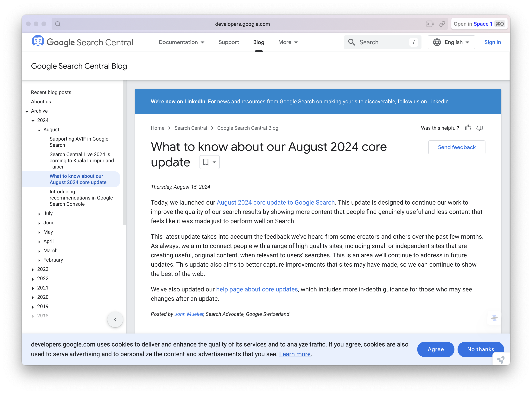Copy page link with the chain icon
532x394 pixels.
coord(442,24)
